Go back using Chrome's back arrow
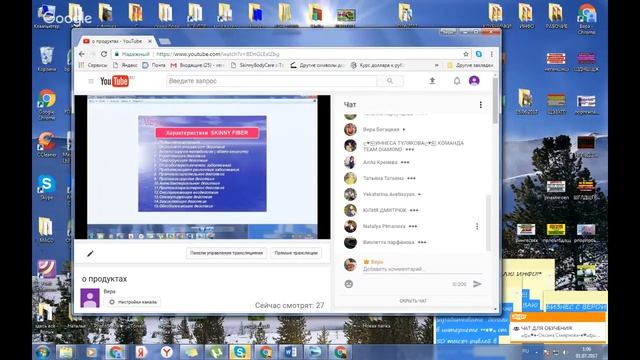 pyautogui.click(x=82, y=54)
